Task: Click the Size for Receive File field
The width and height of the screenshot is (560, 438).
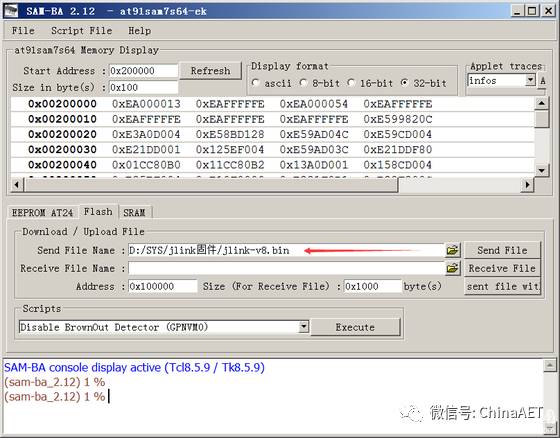Action: tap(373, 286)
